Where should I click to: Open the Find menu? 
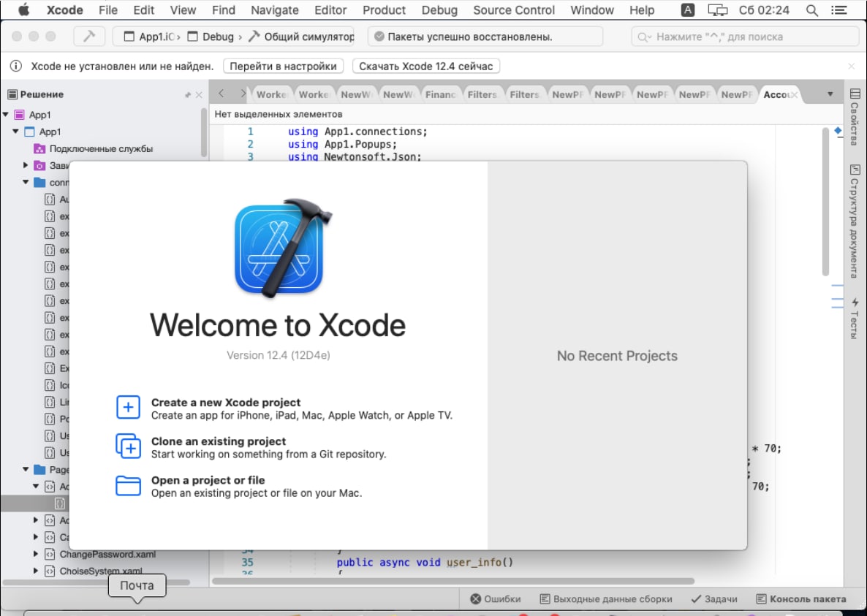pyautogui.click(x=224, y=10)
